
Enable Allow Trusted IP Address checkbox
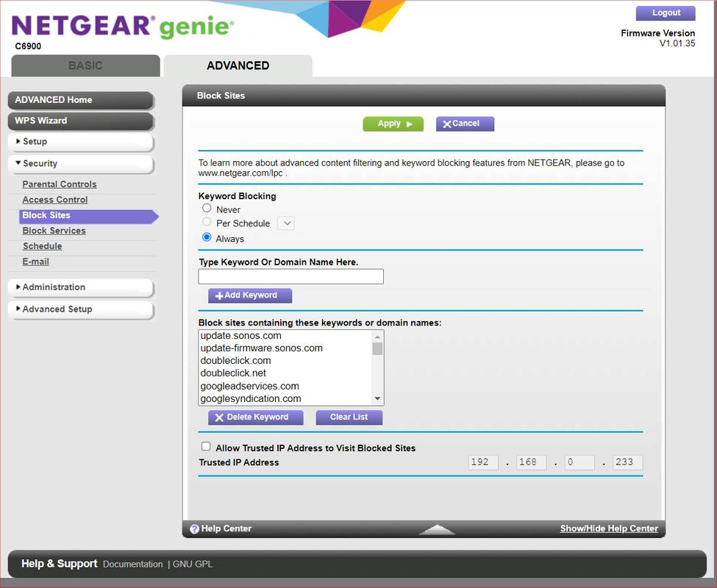click(x=206, y=446)
